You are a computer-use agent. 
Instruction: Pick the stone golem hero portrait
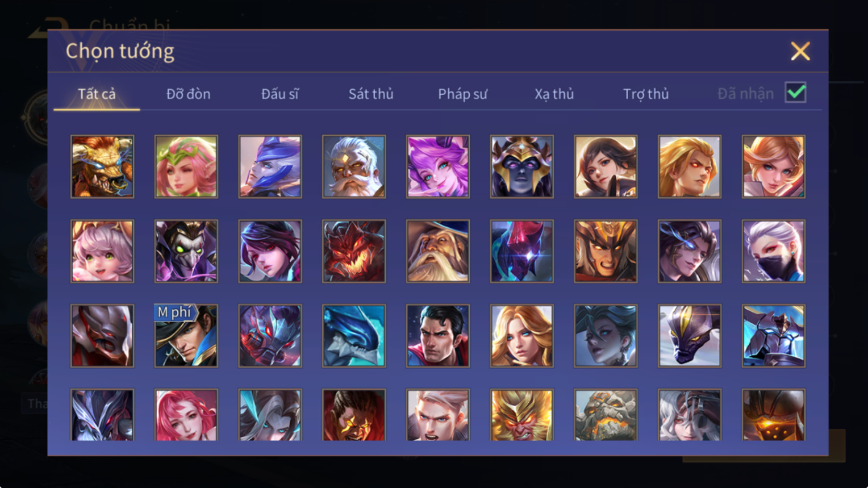pyautogui.click(x=606, y=415)
